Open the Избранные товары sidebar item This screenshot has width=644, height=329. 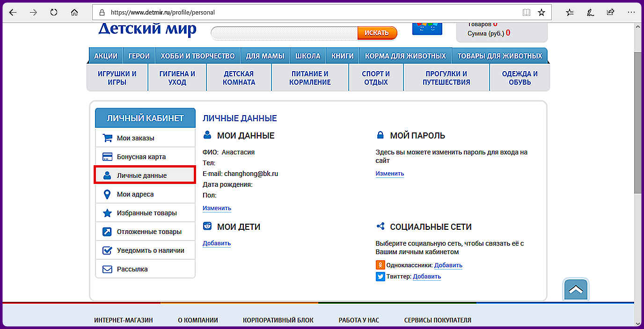tap(145, 213)
